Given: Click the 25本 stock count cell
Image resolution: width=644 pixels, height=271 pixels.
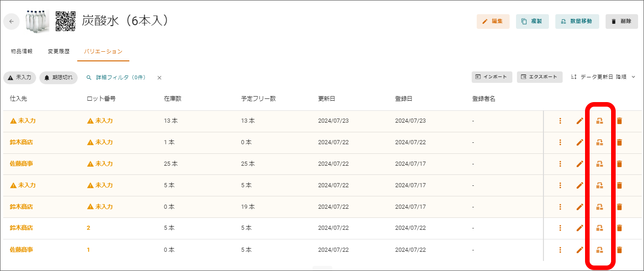Looking at the screenshot, I should point(171,164).
